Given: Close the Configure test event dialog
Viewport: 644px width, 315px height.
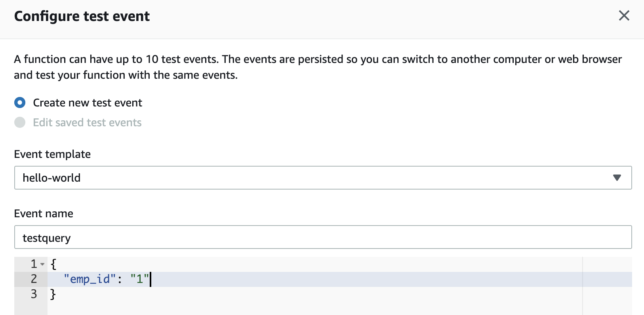Looking at the screenshot, I should pyautogui.click(x=624, y=16).
